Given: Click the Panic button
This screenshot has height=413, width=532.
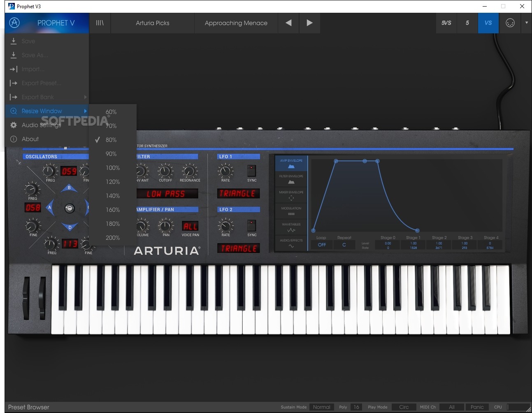Looking at the screenshot, I should [477, 407].
